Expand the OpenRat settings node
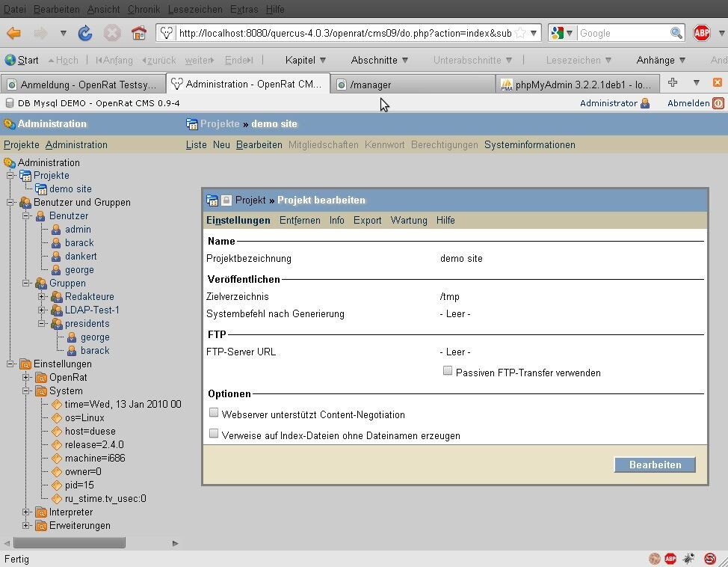 pos(26,378)
